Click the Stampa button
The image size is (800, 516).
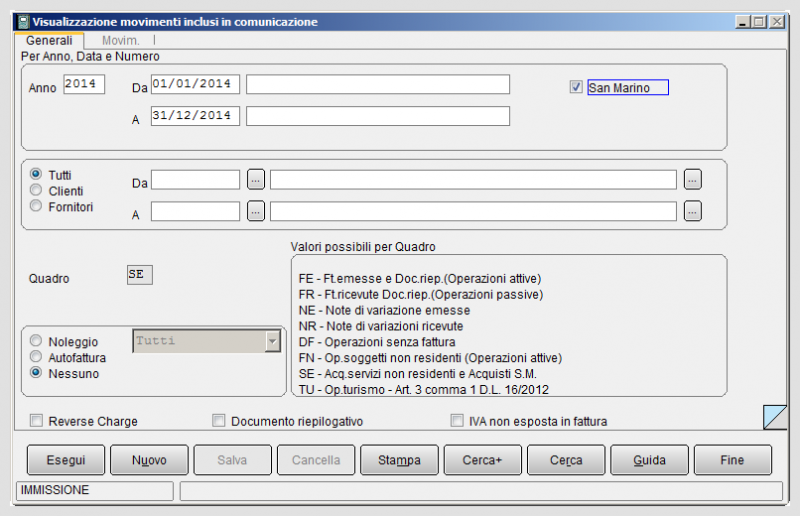399,460
